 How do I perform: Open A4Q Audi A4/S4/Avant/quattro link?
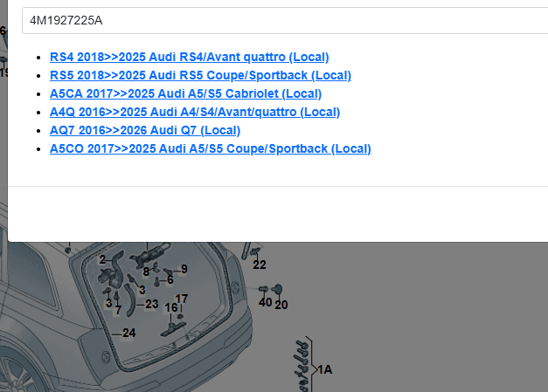pyautogui.click(x=194, y=112)
